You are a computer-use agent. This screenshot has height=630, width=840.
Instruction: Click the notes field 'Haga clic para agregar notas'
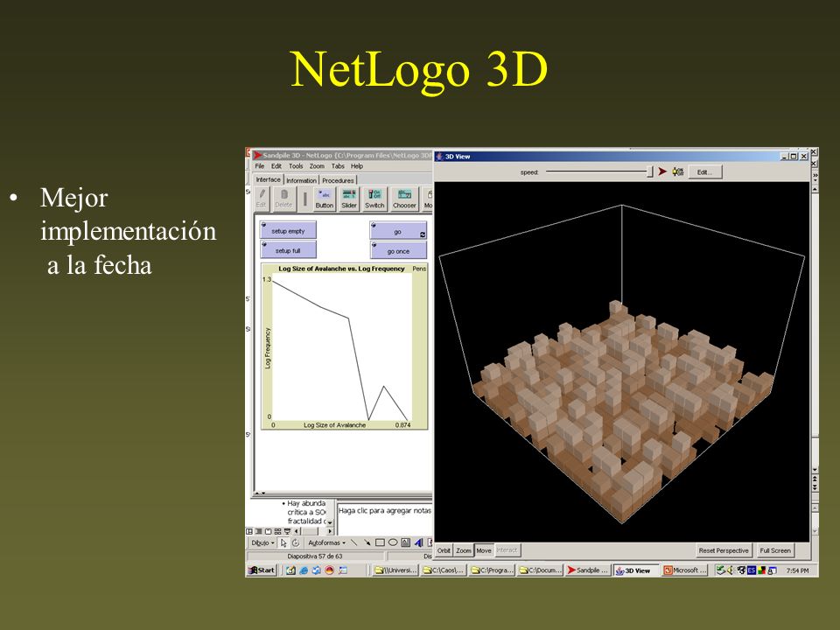pyautogui.click(x=385, y=511)
